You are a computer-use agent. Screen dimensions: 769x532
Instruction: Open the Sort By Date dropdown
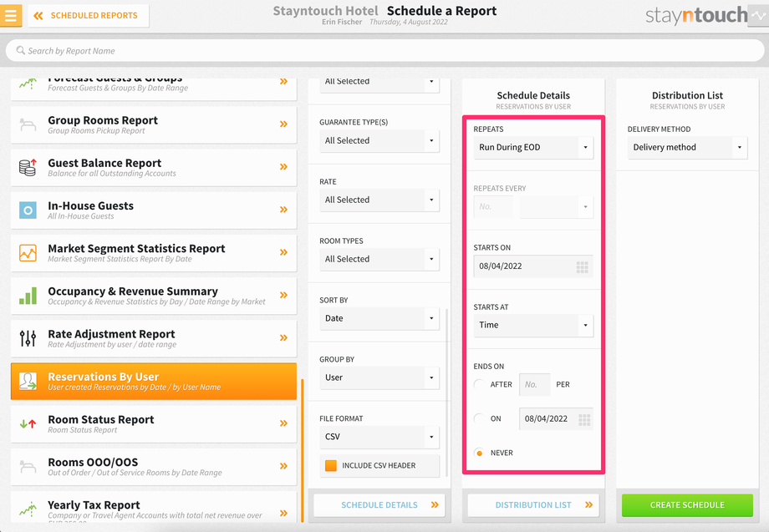[x=379, y=319]
